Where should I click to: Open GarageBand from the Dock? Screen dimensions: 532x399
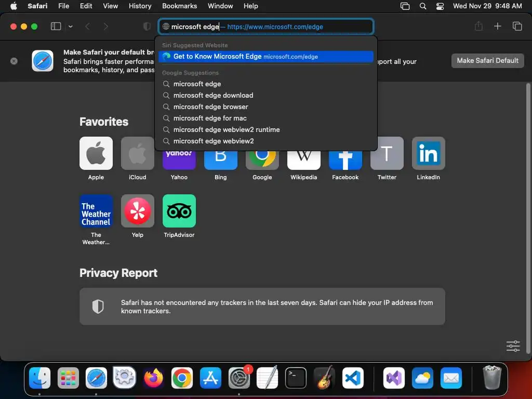(324, 378)
